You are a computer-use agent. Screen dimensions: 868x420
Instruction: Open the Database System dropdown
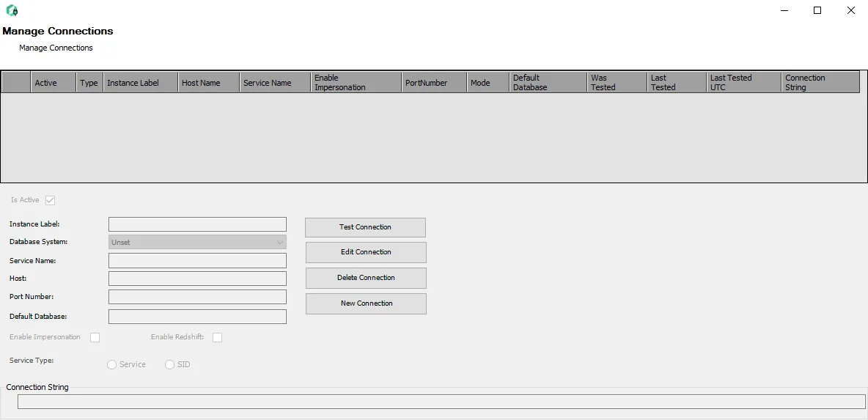coord(198,242)
